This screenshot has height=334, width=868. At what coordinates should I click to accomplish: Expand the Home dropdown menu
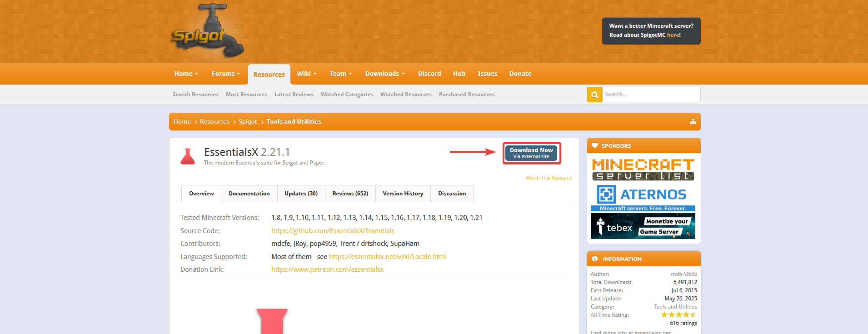point(186,74)
